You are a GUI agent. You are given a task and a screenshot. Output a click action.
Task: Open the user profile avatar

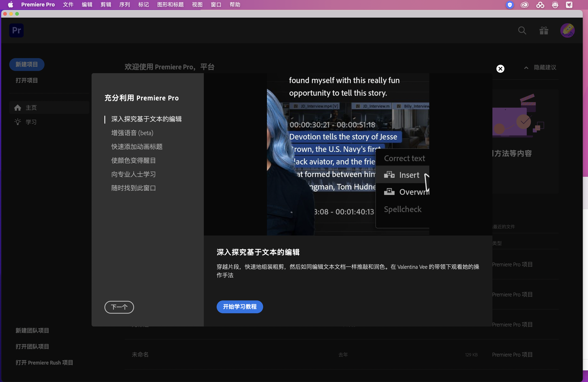point(567,31)
